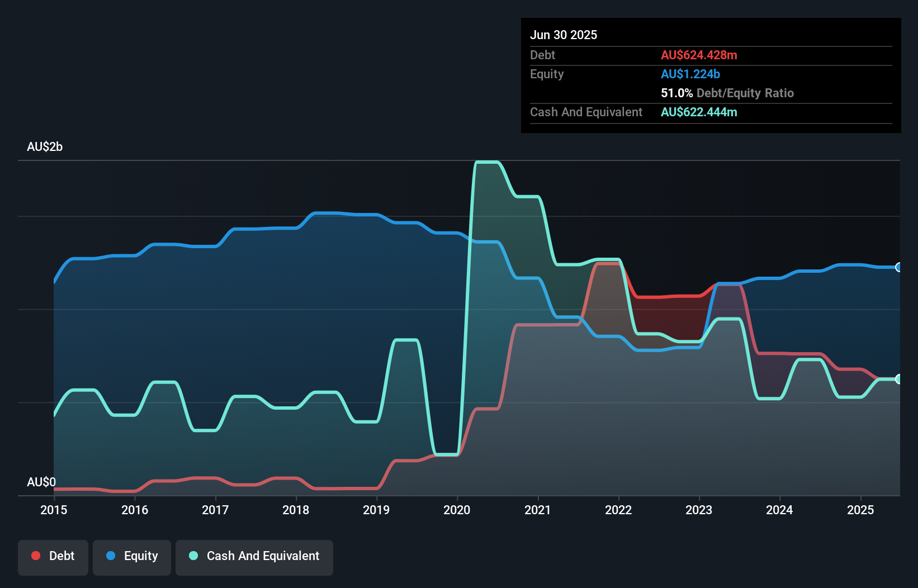This screenshot has width=918, height=588.
Task: Select the Cash endpoint marker at chart right edge
Action: (x=898, y=379)
